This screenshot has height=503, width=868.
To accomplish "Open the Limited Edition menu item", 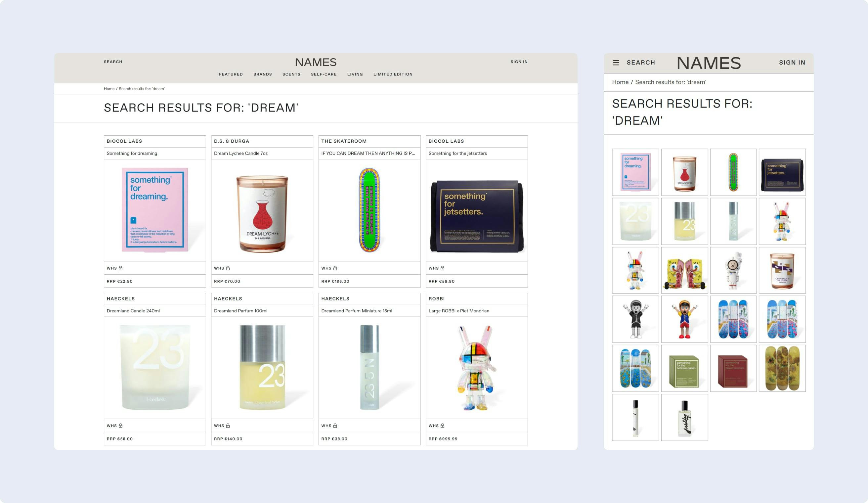I will 393,74.
